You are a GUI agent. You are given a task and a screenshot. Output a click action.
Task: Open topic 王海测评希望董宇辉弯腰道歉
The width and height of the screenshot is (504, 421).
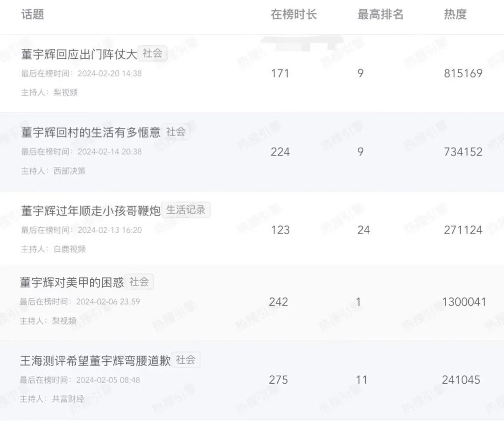95,361
